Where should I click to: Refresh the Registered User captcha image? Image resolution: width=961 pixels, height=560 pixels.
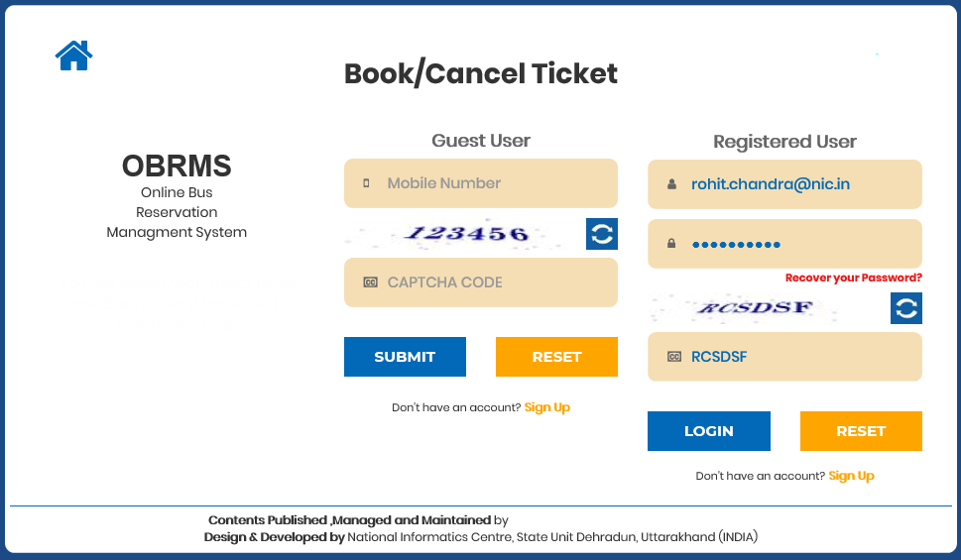tap(905, 308)
